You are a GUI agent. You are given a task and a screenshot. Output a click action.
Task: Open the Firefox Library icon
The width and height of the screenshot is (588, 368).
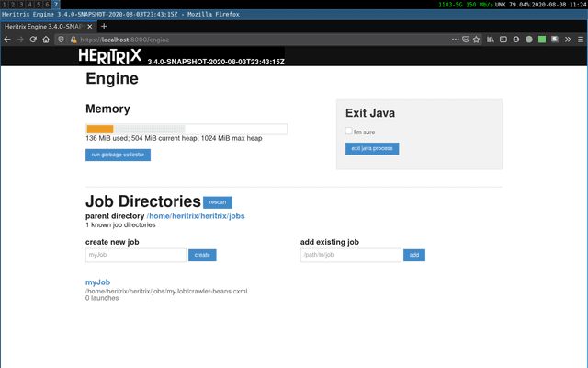click(x=491, y=39)
